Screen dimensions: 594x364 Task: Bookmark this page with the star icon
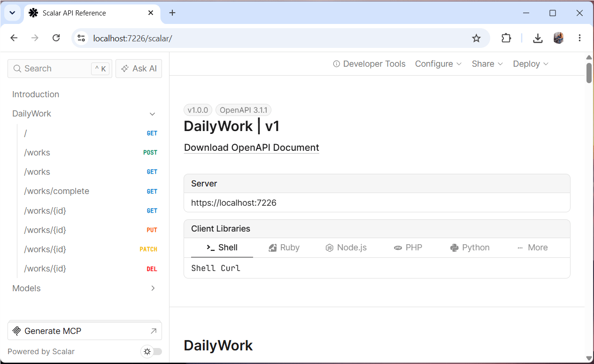tap(476, 38)
